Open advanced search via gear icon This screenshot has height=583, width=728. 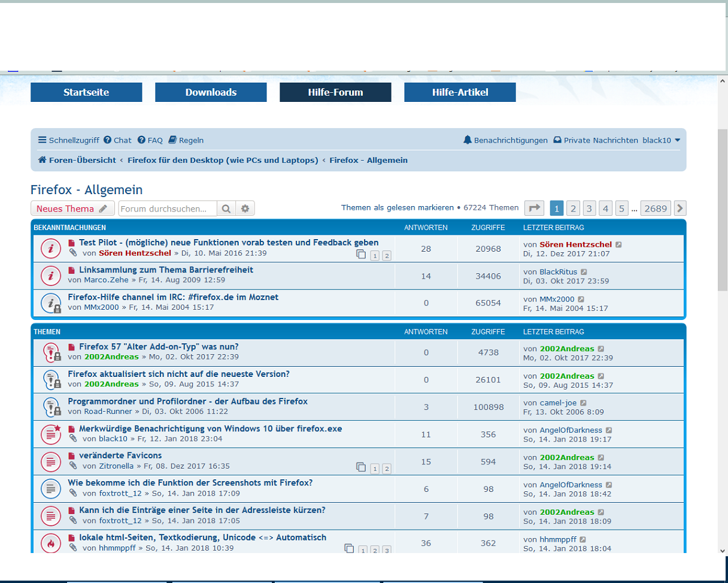click(x=245, y=209)
